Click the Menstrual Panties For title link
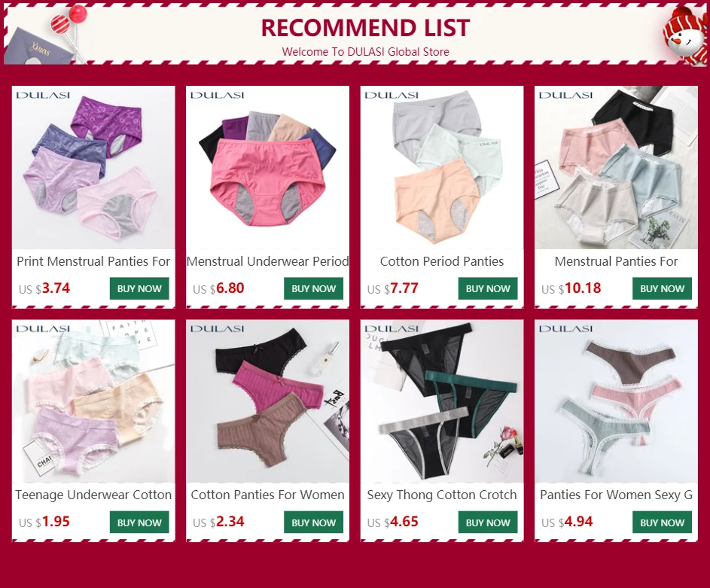710x588 pixels. coord(617,261)
